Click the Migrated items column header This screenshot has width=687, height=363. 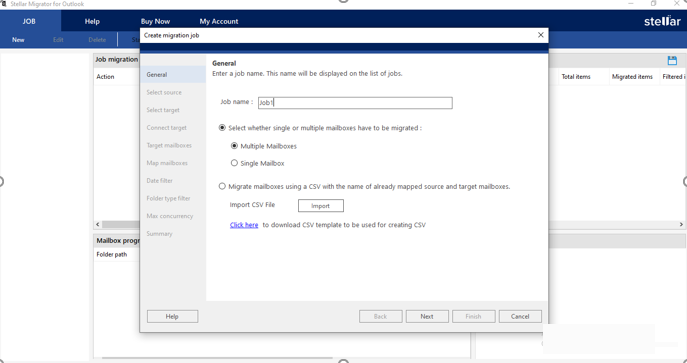click(632, 76)
